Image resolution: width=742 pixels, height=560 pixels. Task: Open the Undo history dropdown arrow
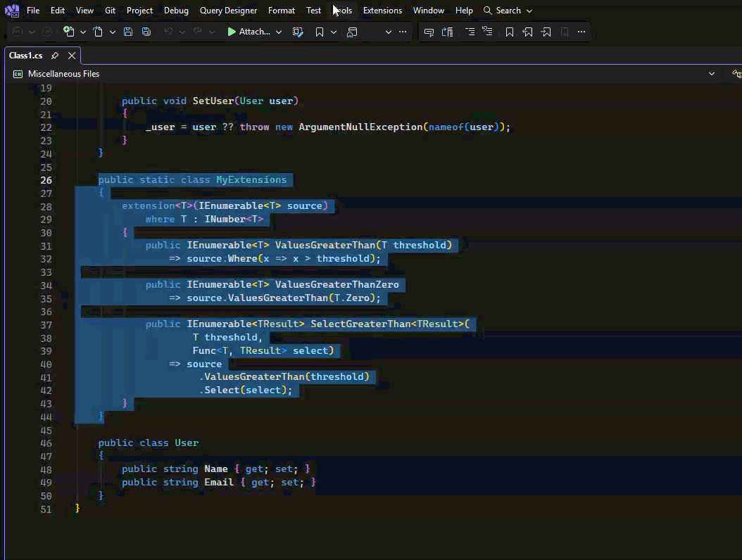pyautogui.click(x=182, y=32)
